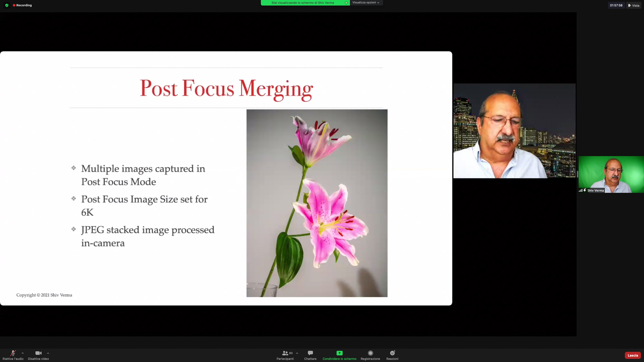Expand chevron next to Partecipanti count
Image resolution: width=644 pixels, height=362 pixels.
click(297, 353)
